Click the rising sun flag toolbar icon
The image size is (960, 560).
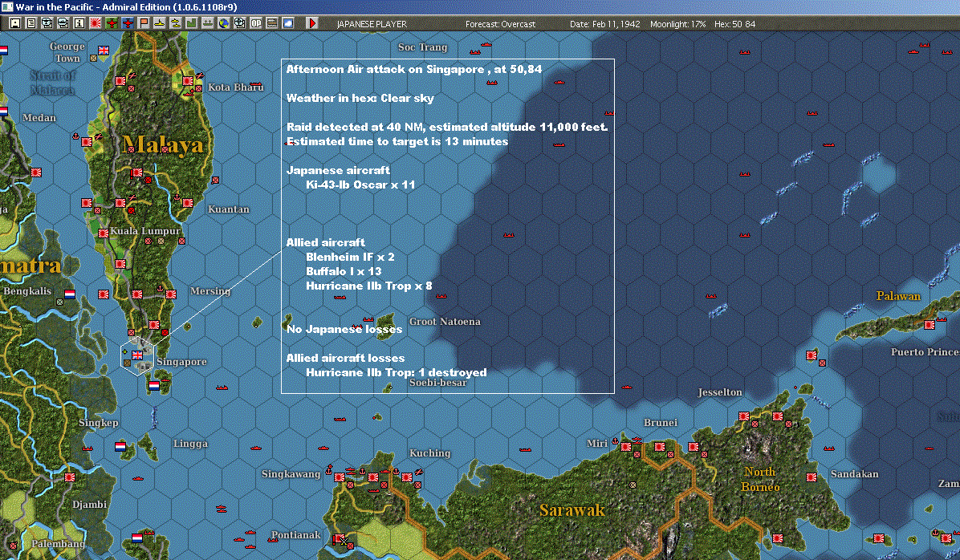pos(95,23)
